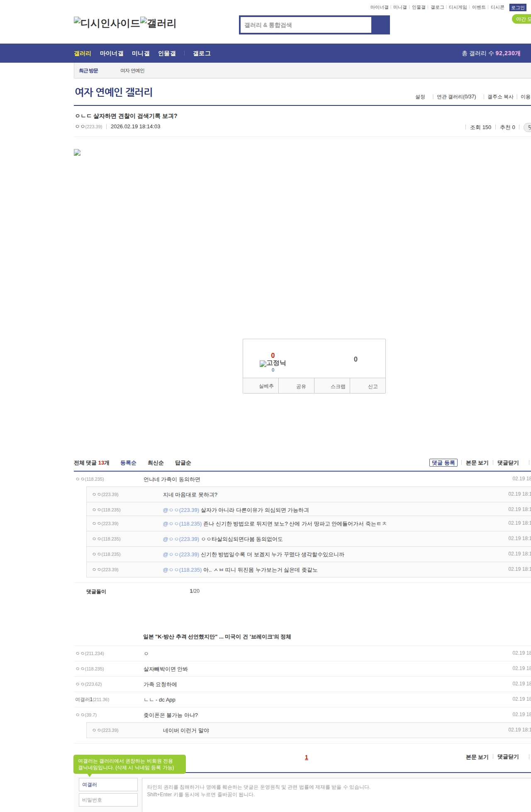Click the 로그인 button at top
The height and width of the screenshot is (812, 531).
pos(518,7)
